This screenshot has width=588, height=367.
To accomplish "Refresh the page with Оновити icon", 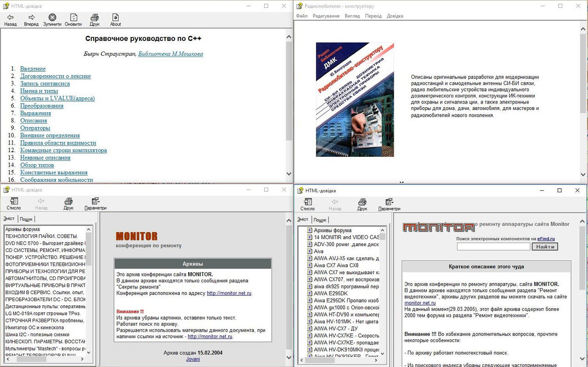I will (x=73, y=20).
